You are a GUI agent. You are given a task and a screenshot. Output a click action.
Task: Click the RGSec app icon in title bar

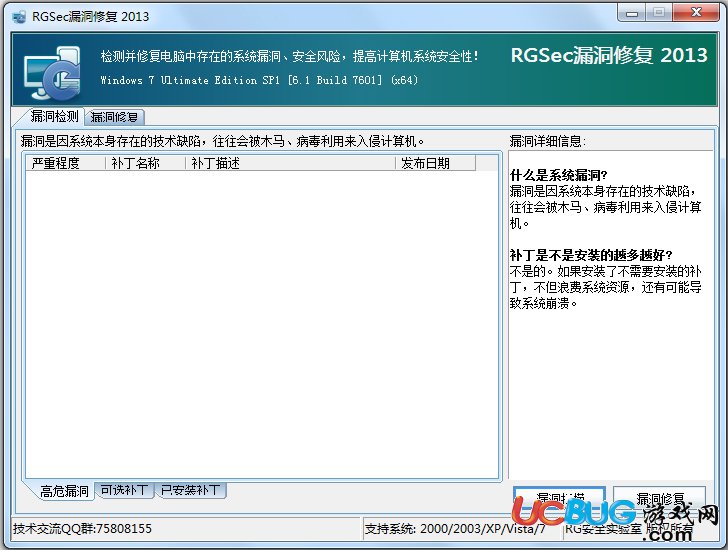(x=20, y=17)
